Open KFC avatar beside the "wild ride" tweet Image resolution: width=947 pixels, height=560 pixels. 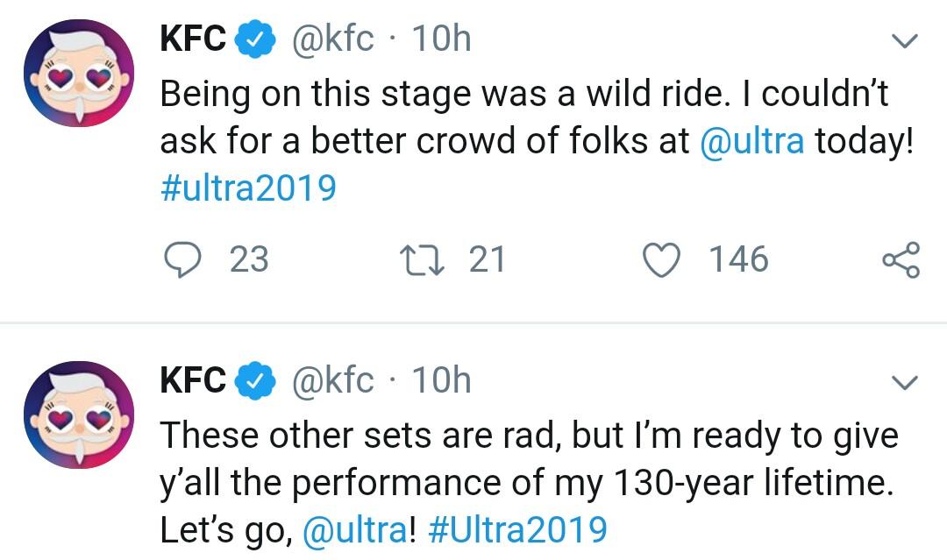78,74
